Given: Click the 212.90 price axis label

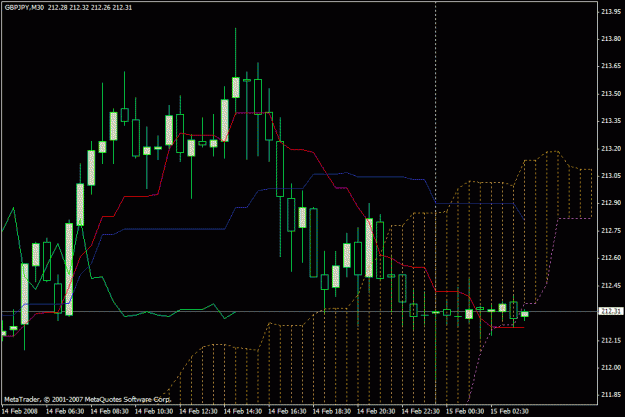Looking at the screenshot, I should click(x=611, y=203).
